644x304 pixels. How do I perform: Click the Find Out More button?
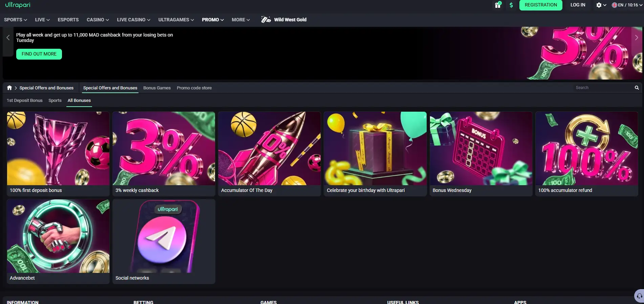pyautogui.click(x=39, y=54)
